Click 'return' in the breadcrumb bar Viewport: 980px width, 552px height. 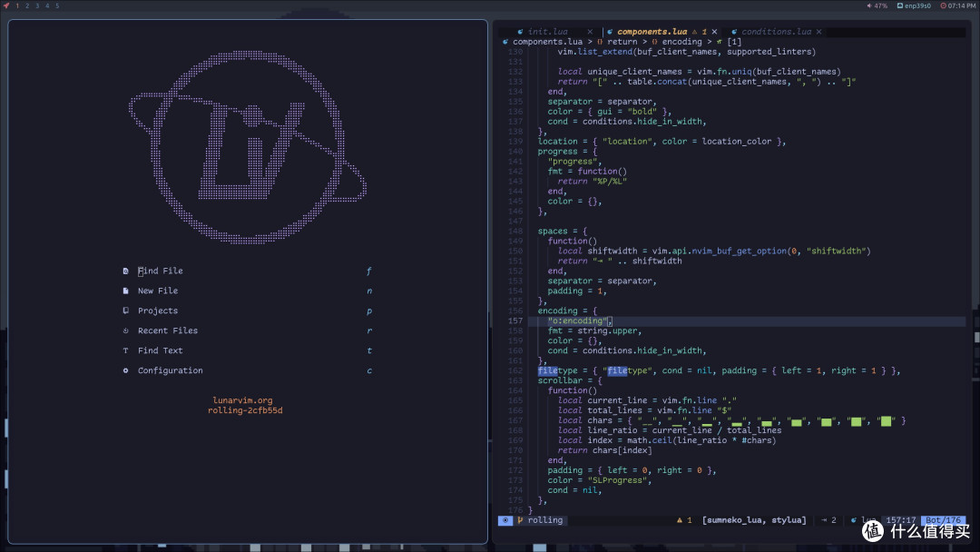click(x=622, y=42)
